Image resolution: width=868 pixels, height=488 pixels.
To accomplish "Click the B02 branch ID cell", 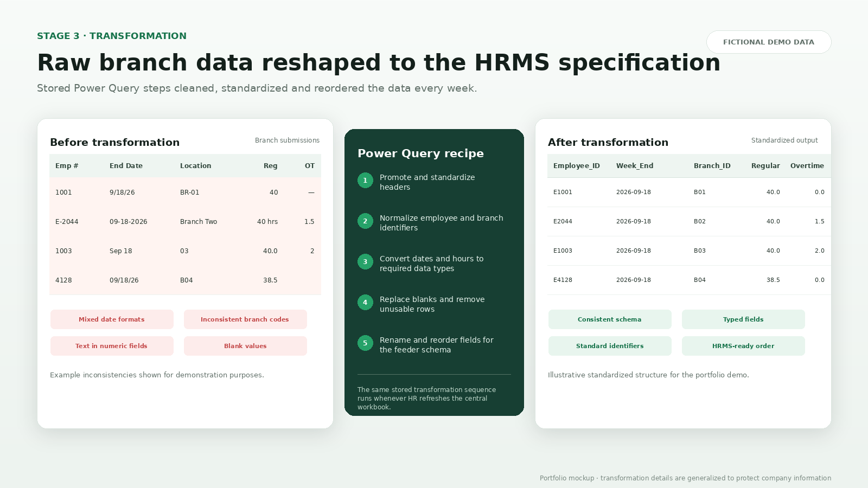I will point(700,221).
